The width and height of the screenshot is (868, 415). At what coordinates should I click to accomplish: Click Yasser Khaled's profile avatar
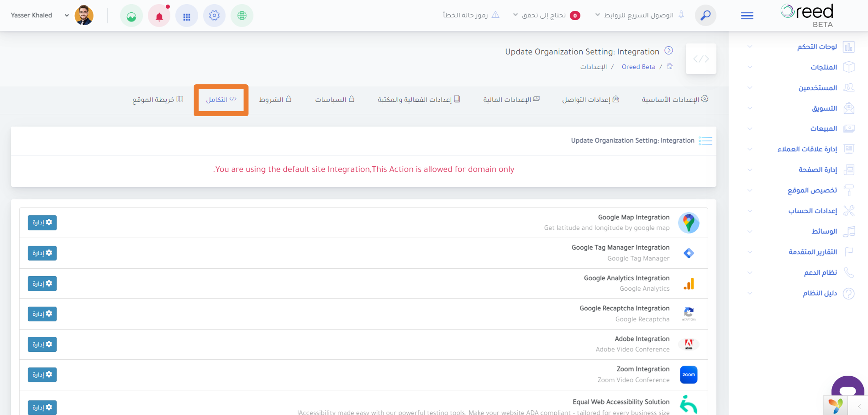tap(84, 15)
